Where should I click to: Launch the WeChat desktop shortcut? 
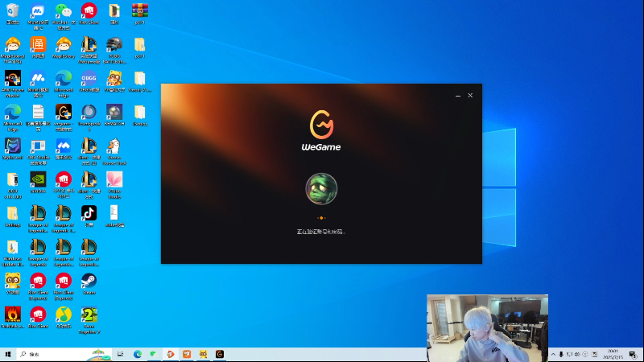[64, 10]
